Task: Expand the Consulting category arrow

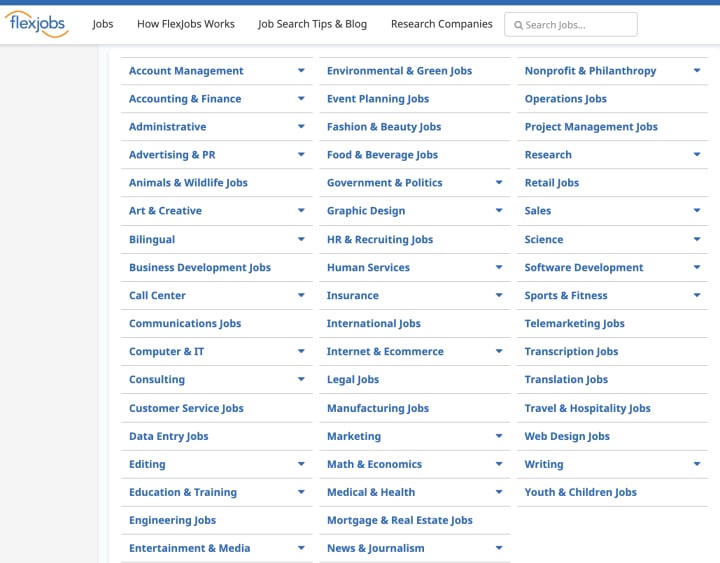Action: pos(301,379)
